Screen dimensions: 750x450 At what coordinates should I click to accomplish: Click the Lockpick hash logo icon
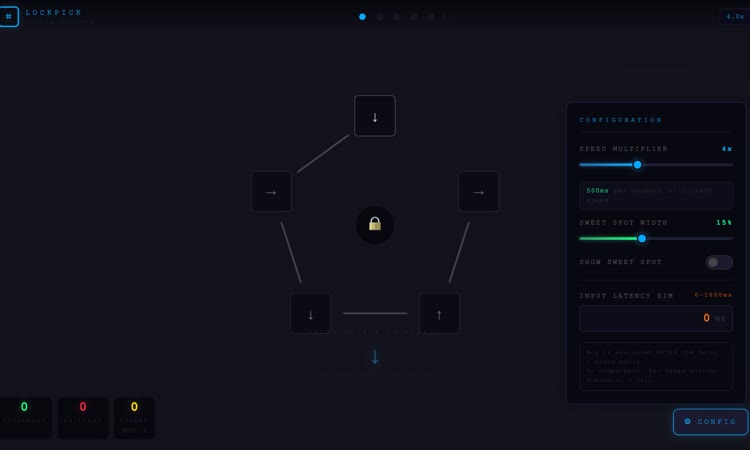tap(9, 17)
